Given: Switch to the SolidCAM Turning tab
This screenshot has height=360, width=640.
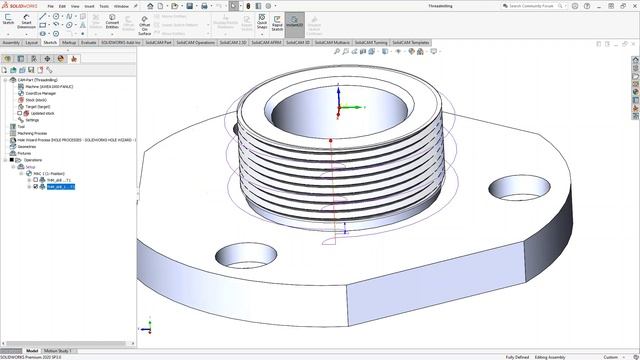Looking at the screenshot, I should click(x=371, y=42).
